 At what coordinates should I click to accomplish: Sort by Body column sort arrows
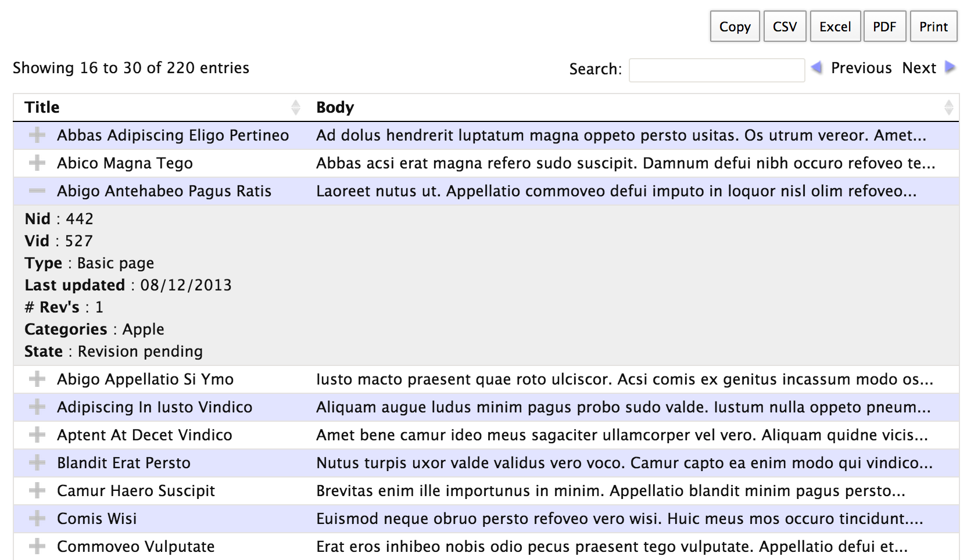point(948,107)
